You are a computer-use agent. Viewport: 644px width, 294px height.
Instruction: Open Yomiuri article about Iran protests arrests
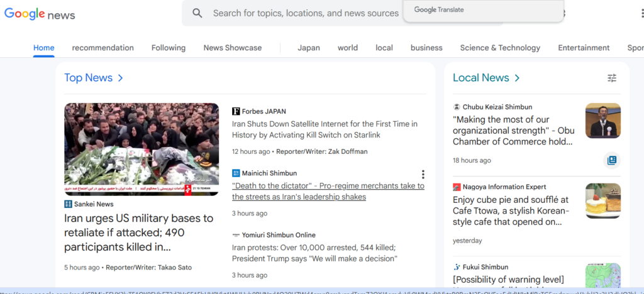314,253
